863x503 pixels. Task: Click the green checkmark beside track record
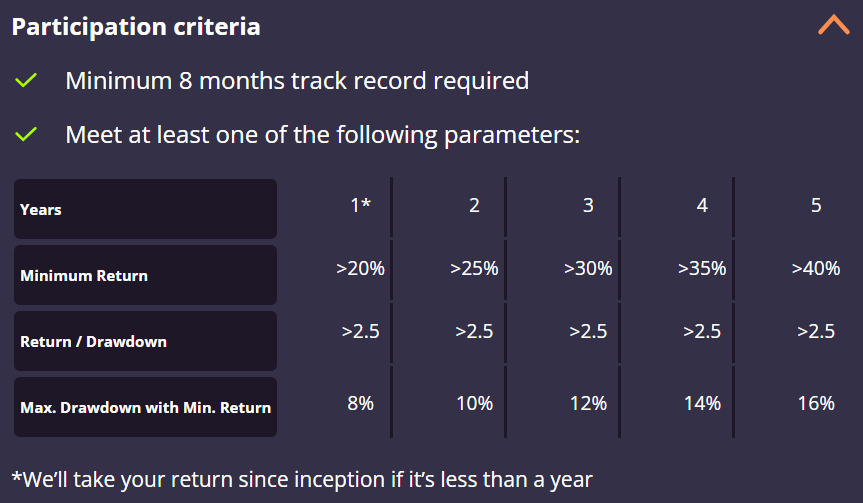coord(27,81)
